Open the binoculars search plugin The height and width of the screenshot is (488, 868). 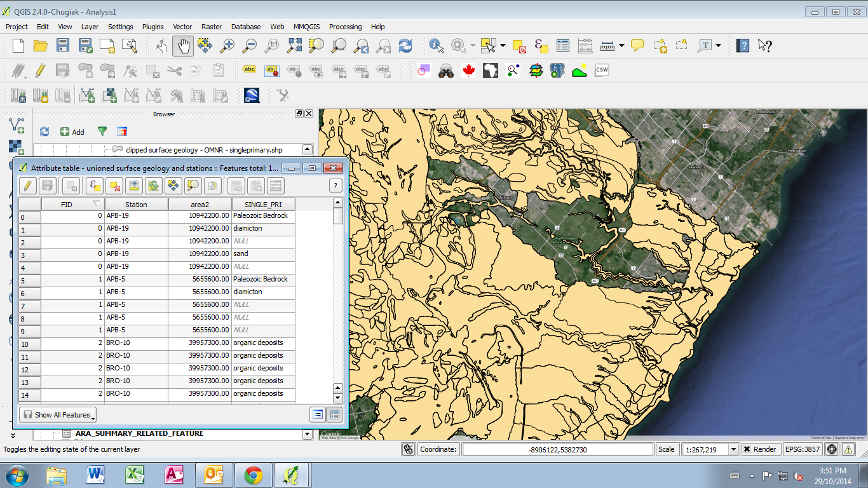(x=446, y=71)
